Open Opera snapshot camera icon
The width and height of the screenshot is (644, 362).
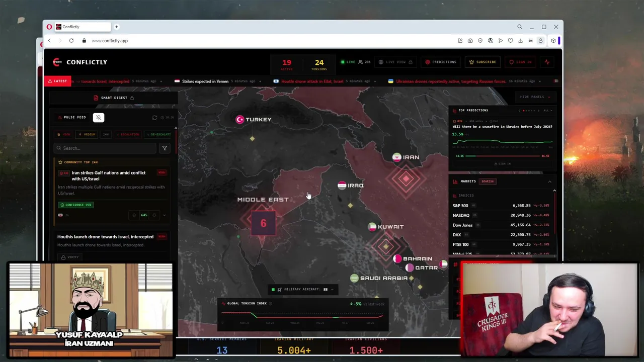click(470, 41)
